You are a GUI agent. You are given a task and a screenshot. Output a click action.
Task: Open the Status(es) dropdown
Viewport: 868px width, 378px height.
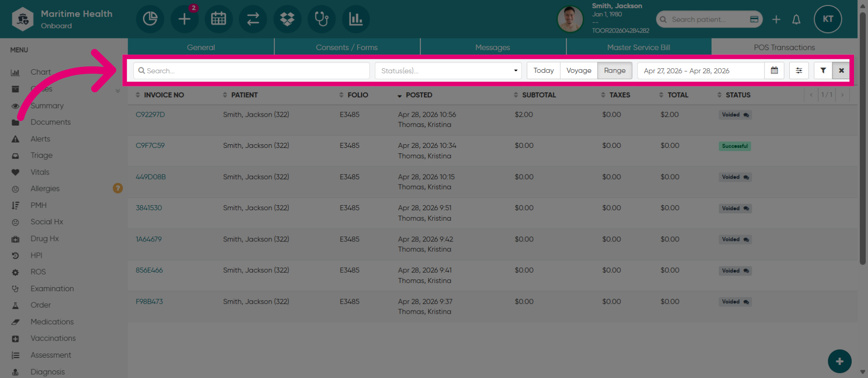448,71
